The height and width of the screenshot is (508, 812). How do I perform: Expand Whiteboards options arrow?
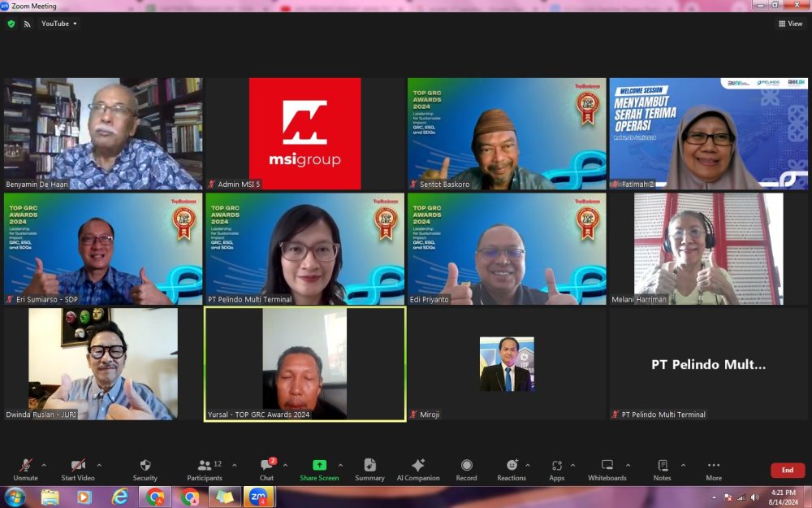pos(628,466)
